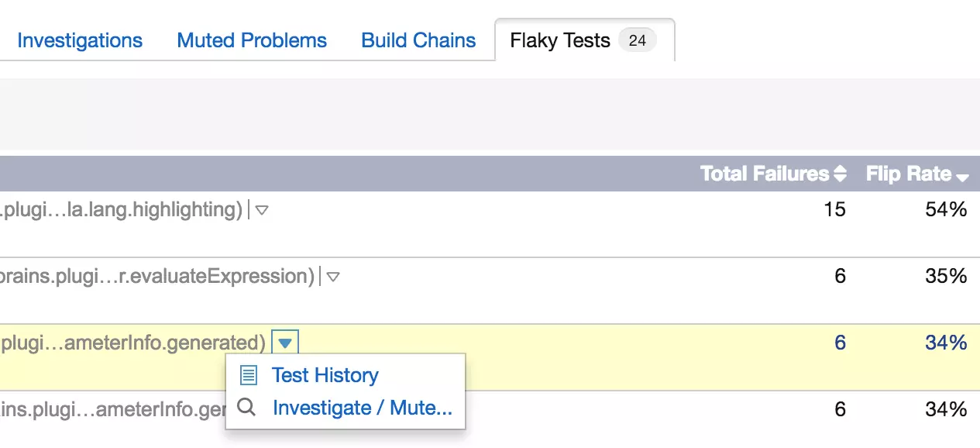Switch to the Muted Problems tab

pyautogui.click(x=252, y=40)
